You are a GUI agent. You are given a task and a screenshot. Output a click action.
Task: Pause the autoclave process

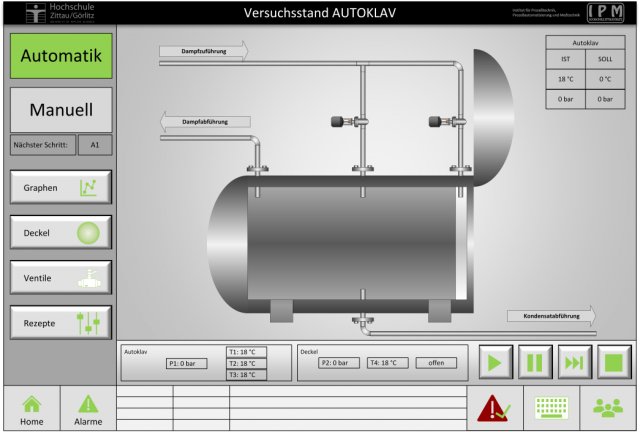534,362
